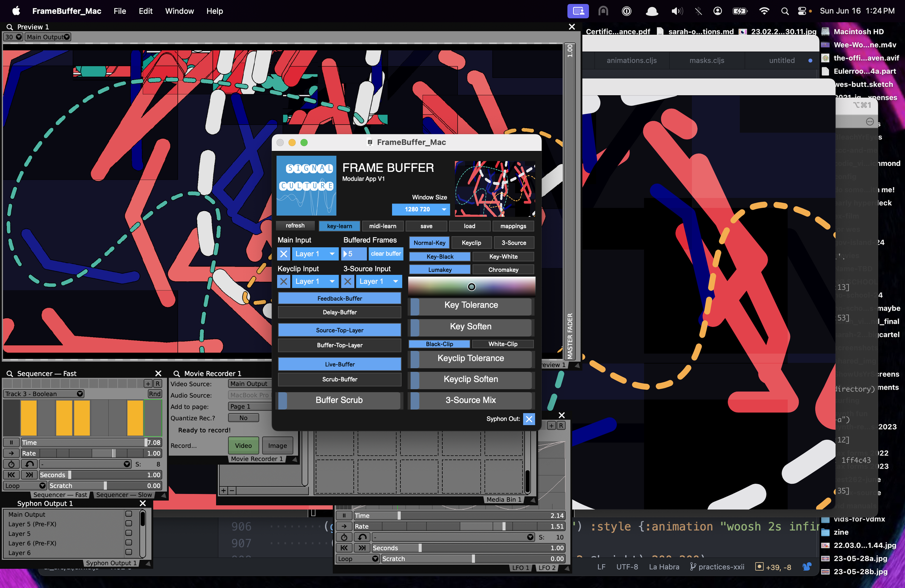Viewport: 905px width, 588px height.
Task: Toggle the Syphon Out checkbox
Action: coord(529,419)
